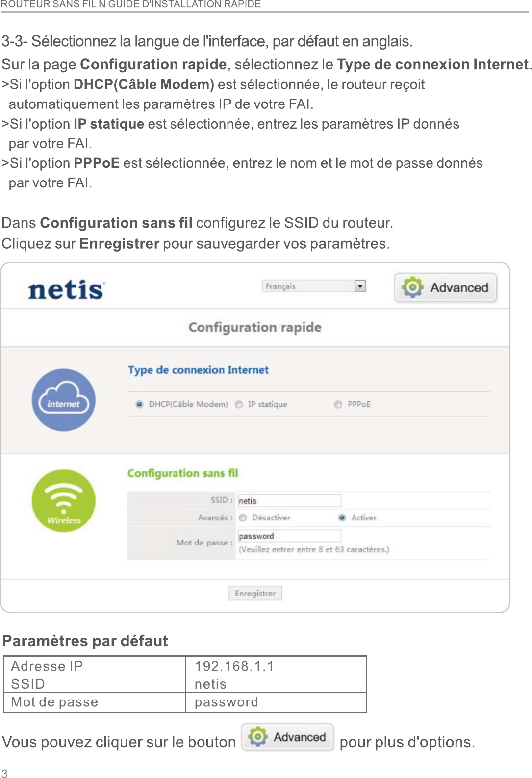Click the Configuration rapide heading
This screenshot has height=778, width=532.
tap(255, 327)
